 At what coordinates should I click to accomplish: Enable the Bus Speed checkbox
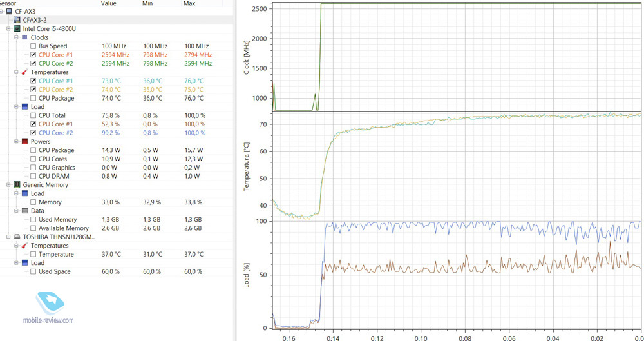[33, 46]
